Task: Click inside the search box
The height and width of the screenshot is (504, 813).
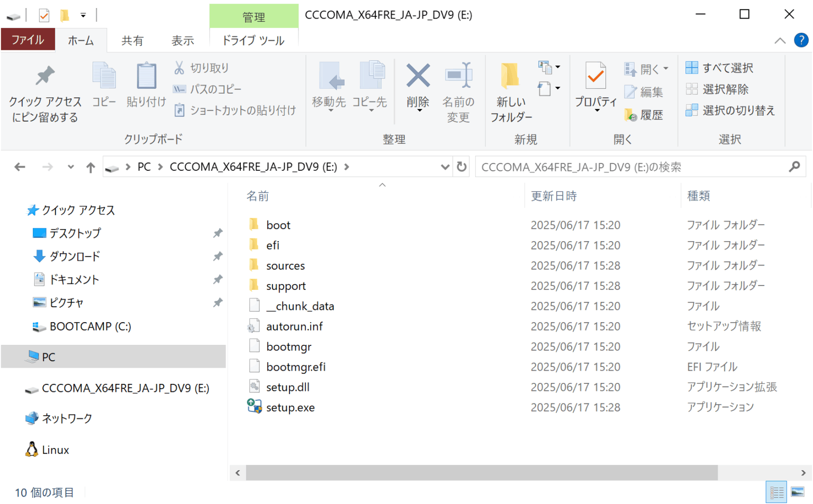Action: [x=609, y=166]
